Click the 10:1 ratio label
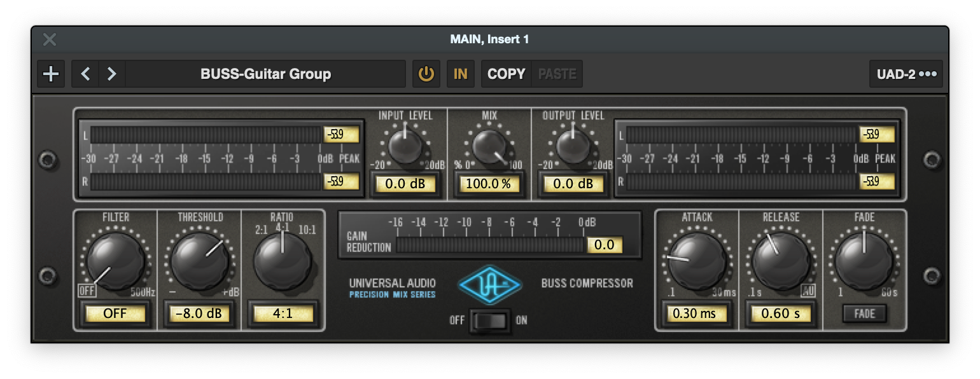Screen dimensions: 980x379 coord(307,230)
